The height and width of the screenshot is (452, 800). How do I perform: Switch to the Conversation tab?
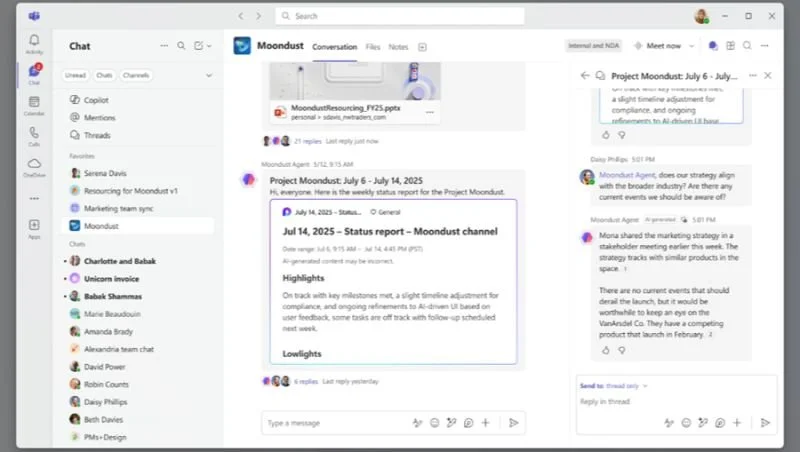coord(335,47)
